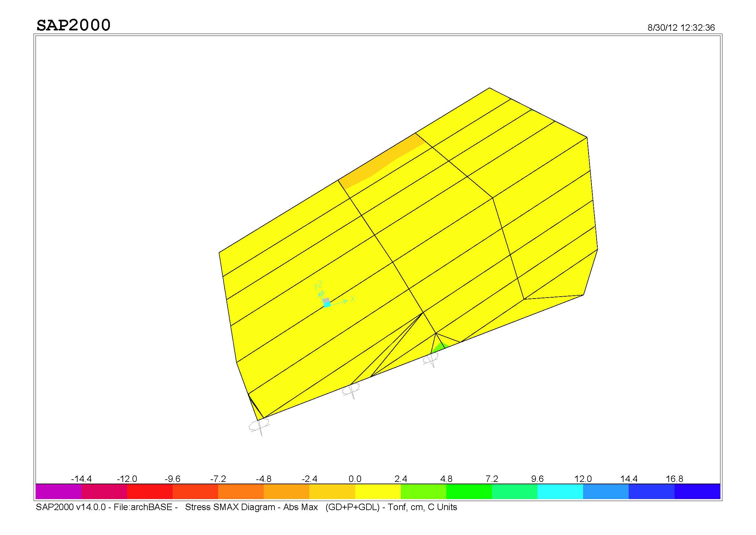Click the middle pinned support symbol
Image resolution: width=756 pixels, height=535 pixels.
tap(351, 389)
